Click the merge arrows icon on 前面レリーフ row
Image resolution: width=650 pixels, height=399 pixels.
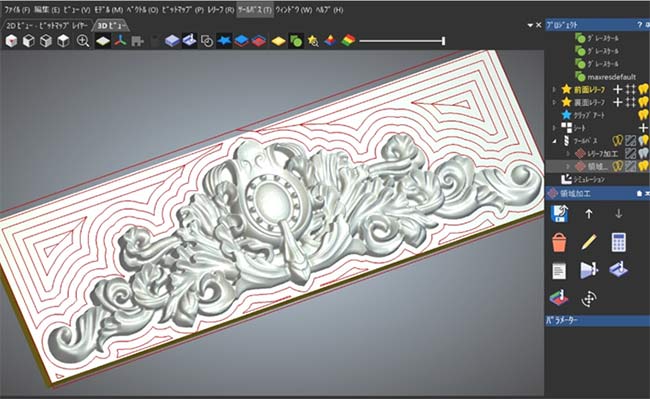[631, 89]
